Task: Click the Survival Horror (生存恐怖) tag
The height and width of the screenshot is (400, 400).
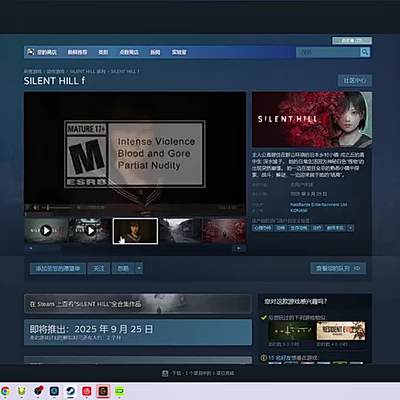Action: pyautogui.click(x=298, y=228)
